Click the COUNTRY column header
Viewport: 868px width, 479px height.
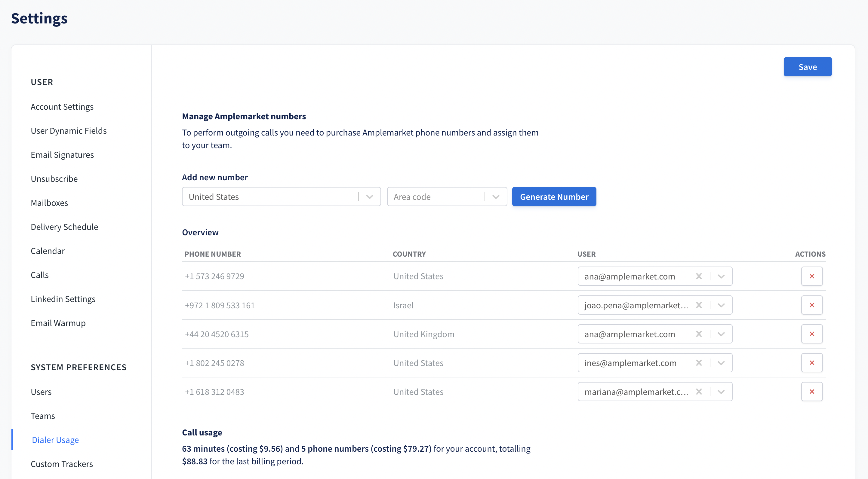pos(409,254)
